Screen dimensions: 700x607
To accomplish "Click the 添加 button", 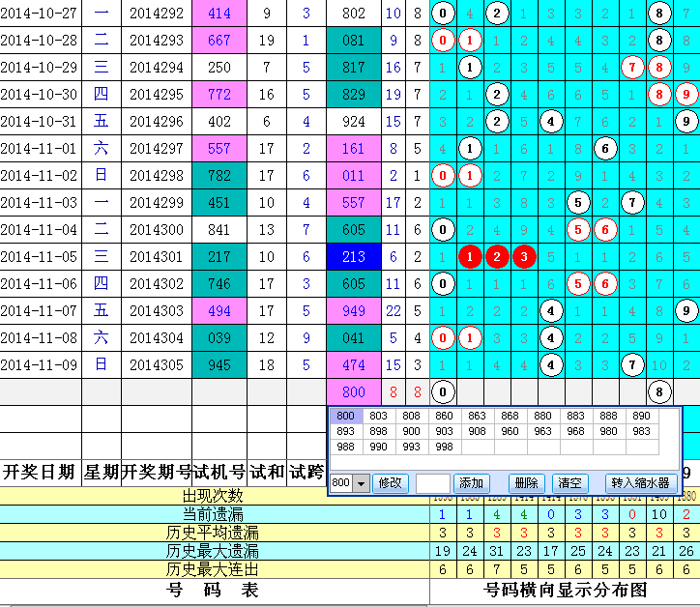I will coord(471,483).
